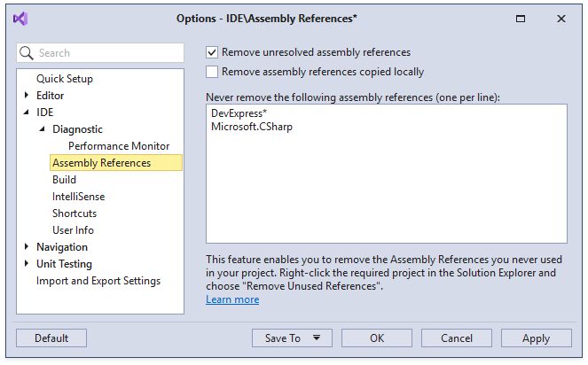The width and height of the screenshot is (588, 365).
Task: Click the Visual Studio logo icon
Action: (x=20, y=19)
